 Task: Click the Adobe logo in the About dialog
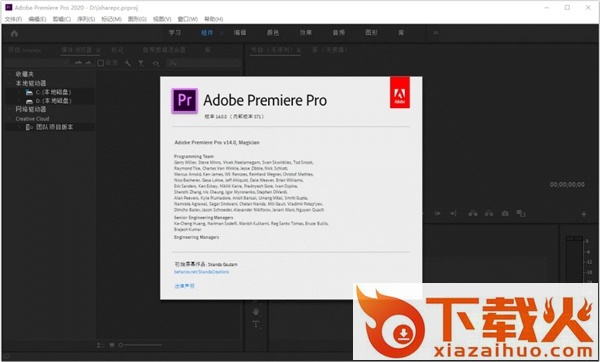pyautogui.click(x=399, y=92)
